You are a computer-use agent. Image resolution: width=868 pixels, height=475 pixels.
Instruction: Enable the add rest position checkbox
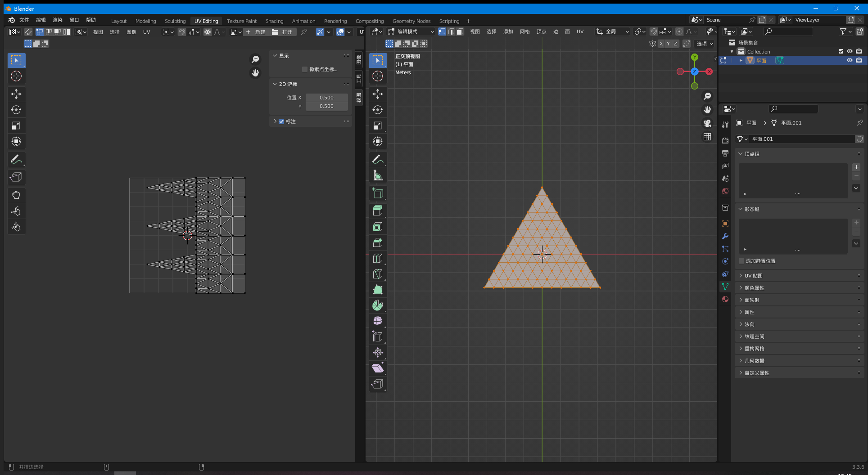(x=741, y=261)
